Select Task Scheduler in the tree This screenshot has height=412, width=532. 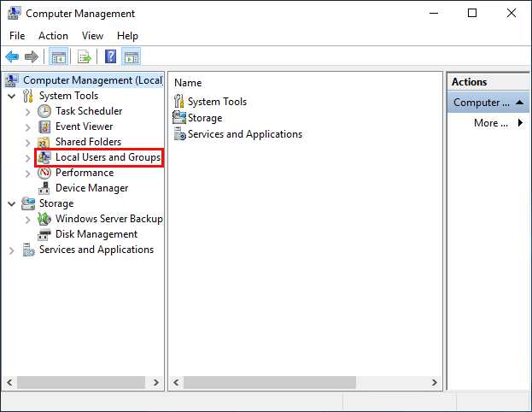[x=88, y=111]
